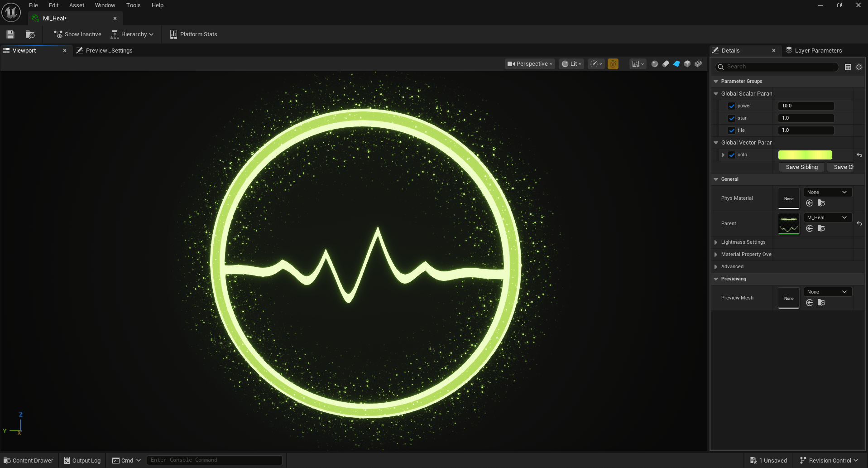The width and height of the screenshot is (868, 468).
Task: Switch to the Layer Parameters tab
Action: (818, 51)
